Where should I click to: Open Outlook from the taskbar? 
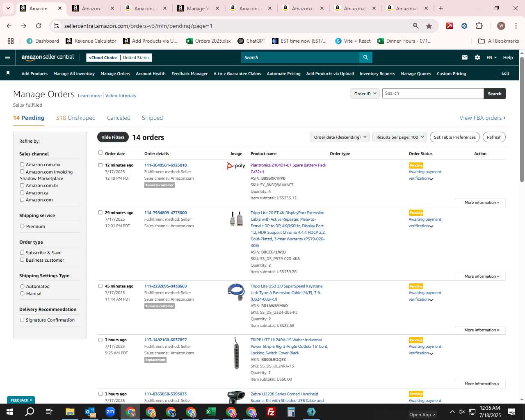tap(90, 412)
